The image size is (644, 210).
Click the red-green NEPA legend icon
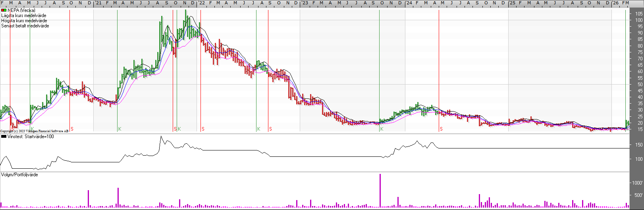4,10
